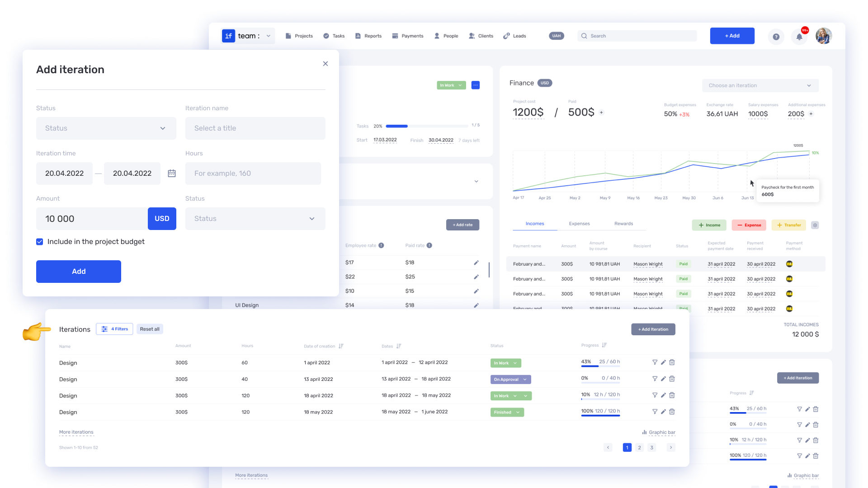Toggle the UAH currency pill
Image resolution: width=868 pixels, height=488 pixels.
pos(557,36)
